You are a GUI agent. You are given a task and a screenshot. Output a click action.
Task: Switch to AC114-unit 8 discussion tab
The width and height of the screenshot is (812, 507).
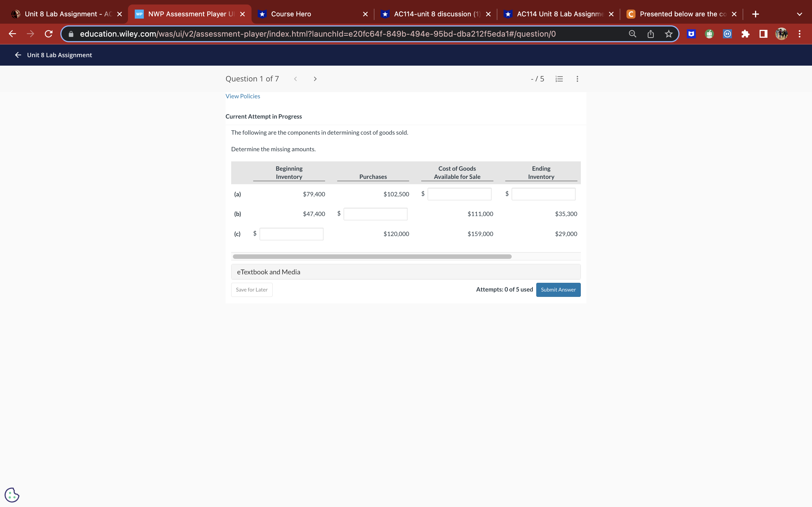432,14
